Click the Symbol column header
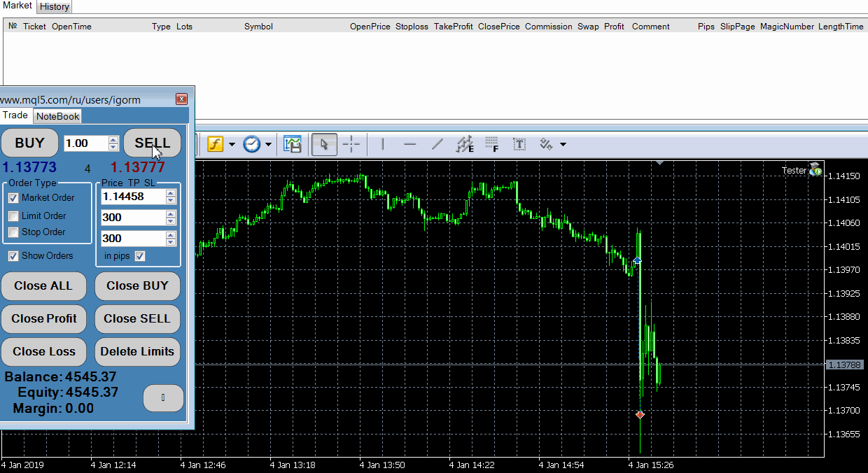 tap(258, 27)
